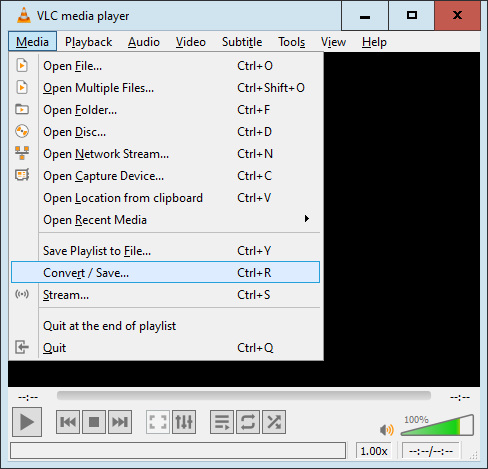Click the 1.00x playback speed indicator

[374, 451]
